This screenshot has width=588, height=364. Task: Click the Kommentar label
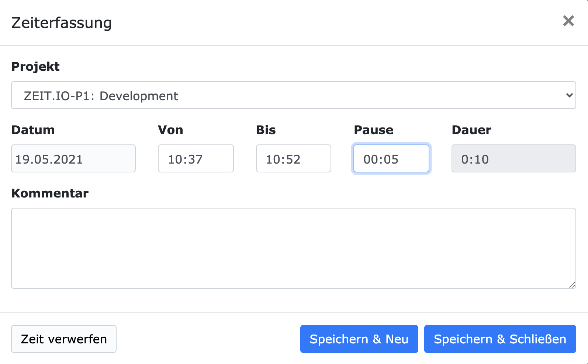tap(50, 193)
